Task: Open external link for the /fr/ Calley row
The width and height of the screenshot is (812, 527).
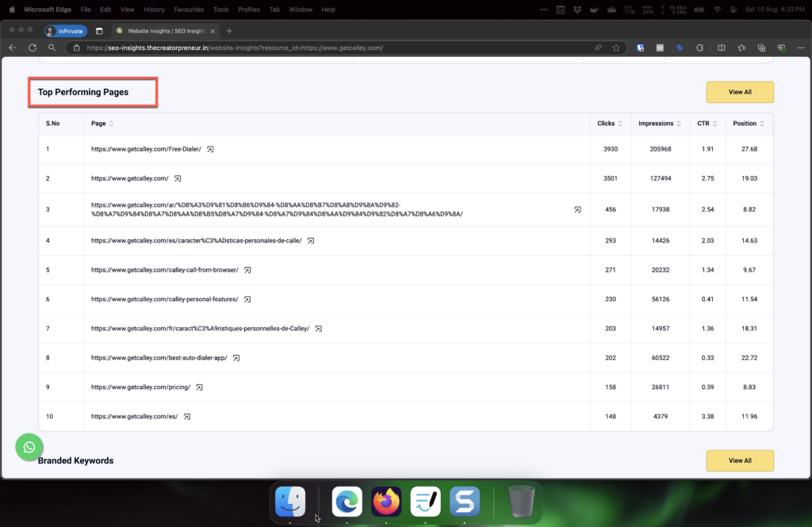Action: [x=319, y=329]
